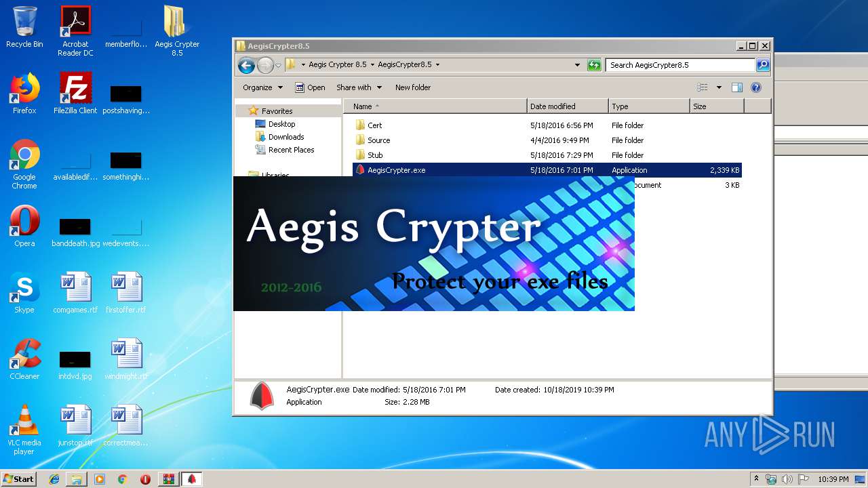The width and height of the screenshot is (868, 488).
Task: Expand the arrow after the AegisCrypter8.5 breadcrumb
Action: pyautogui.click(x=437, y=65)
